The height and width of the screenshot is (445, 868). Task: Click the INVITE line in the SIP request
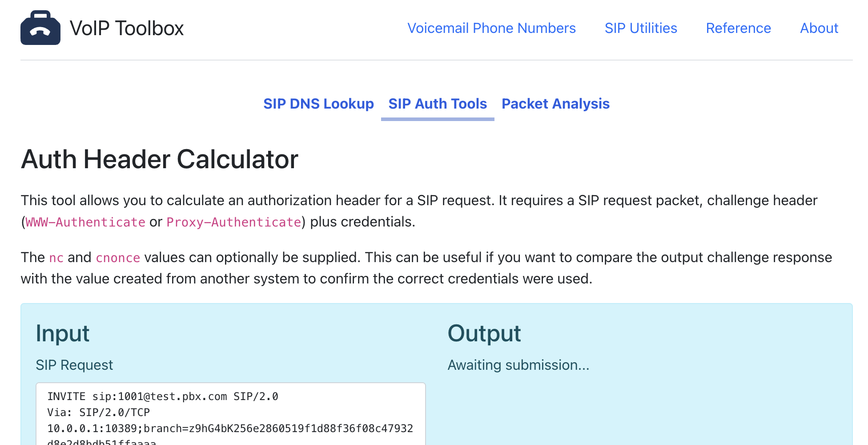click(x=163, y=396)
